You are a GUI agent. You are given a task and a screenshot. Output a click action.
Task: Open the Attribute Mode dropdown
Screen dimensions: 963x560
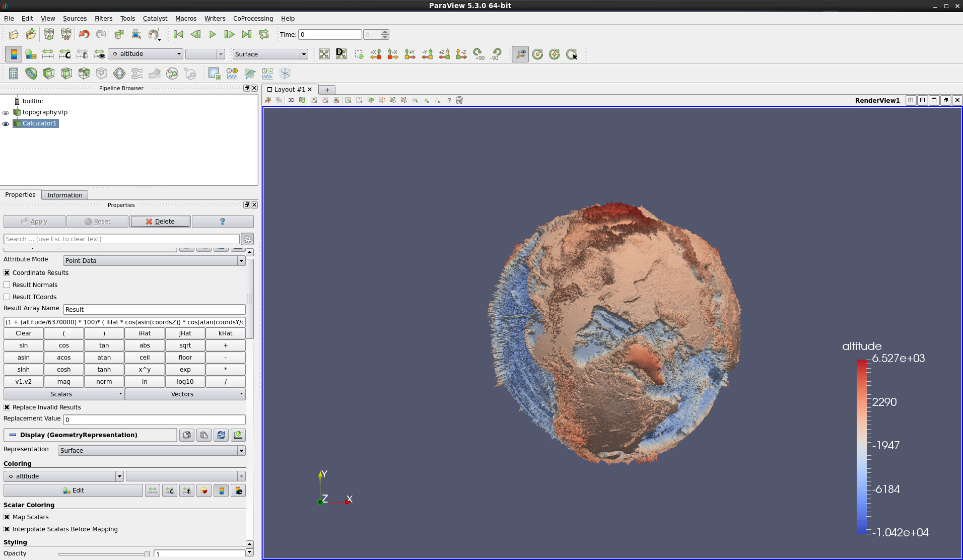pyautogui.click(x=154, y=261)
